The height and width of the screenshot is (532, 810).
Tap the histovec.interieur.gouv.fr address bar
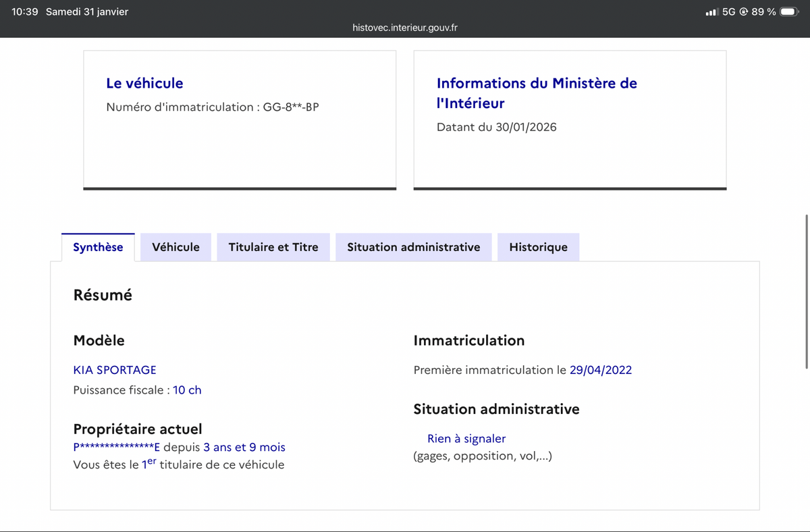coord(405,28)
